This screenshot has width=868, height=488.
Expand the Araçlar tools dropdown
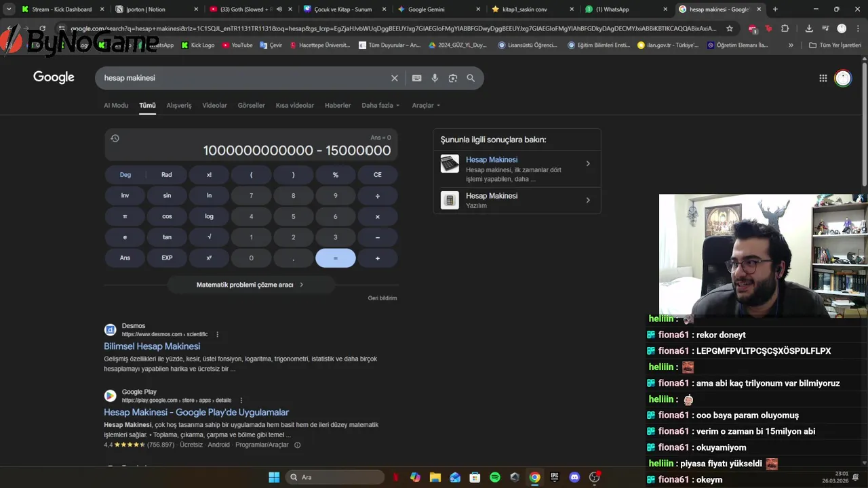426,106
